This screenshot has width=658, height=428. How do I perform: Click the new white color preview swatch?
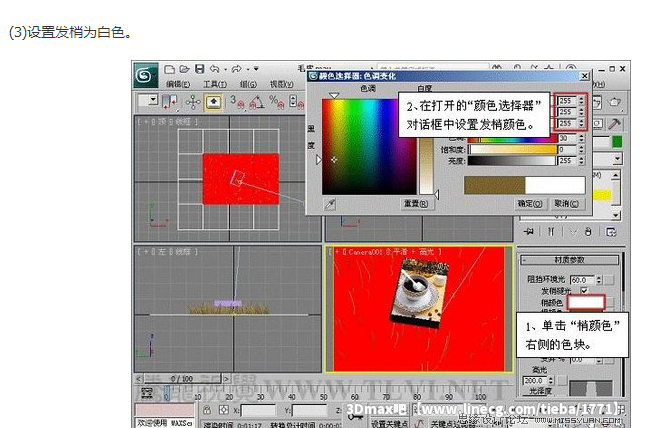click(x=555, y=185)
